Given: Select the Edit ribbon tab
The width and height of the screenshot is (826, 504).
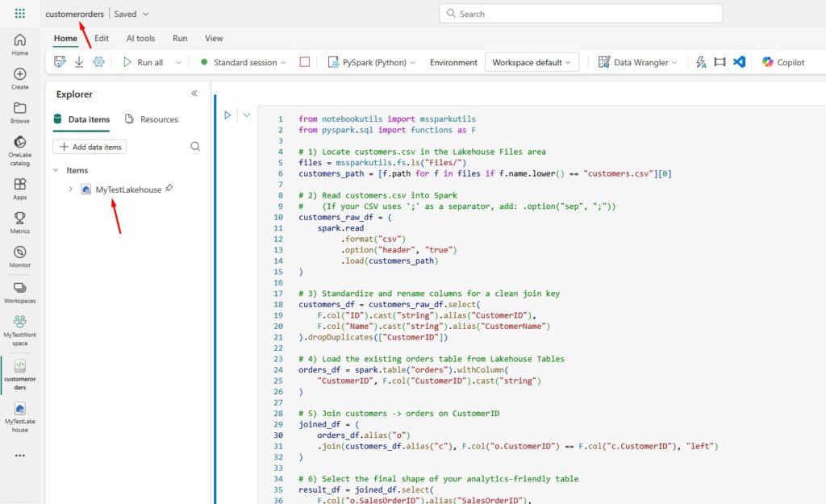Looking at the screenshot, I should click(x=102, y=39).
